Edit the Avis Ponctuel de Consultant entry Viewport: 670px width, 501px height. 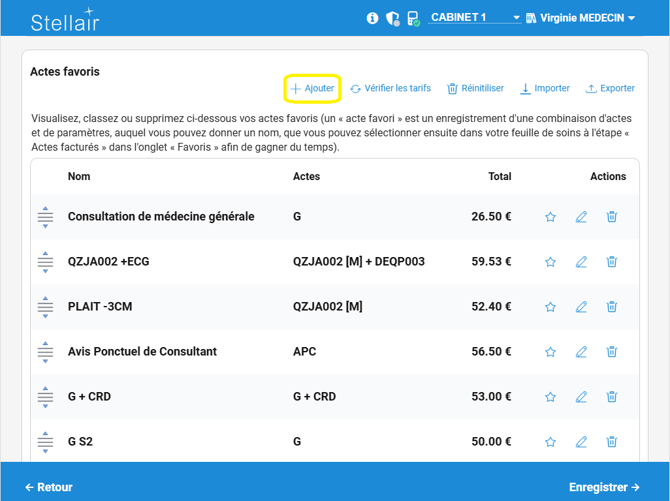coord(581,352)
